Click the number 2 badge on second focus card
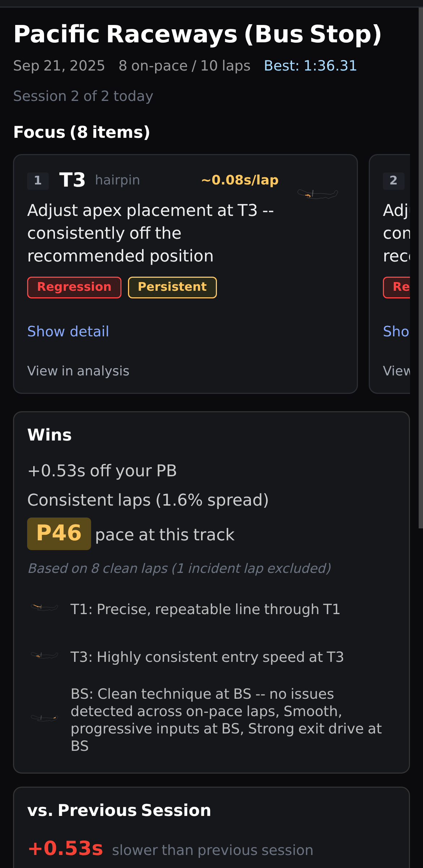 (393, 180)
